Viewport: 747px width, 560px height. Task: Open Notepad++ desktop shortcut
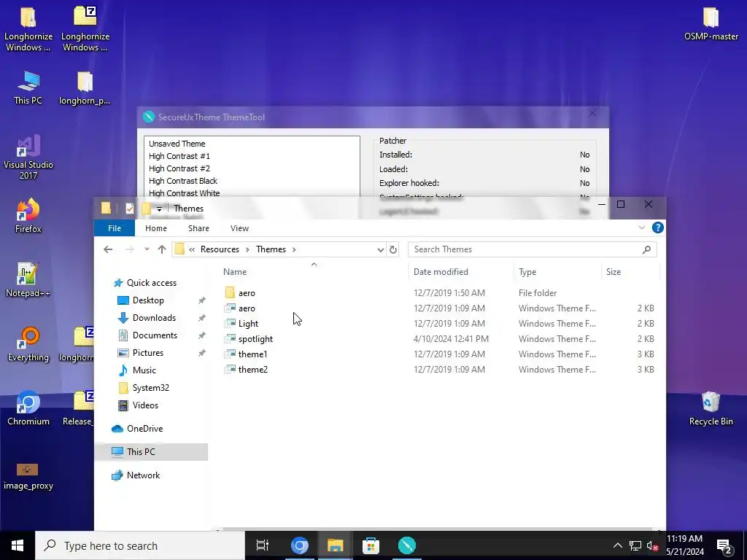[28, 280]
